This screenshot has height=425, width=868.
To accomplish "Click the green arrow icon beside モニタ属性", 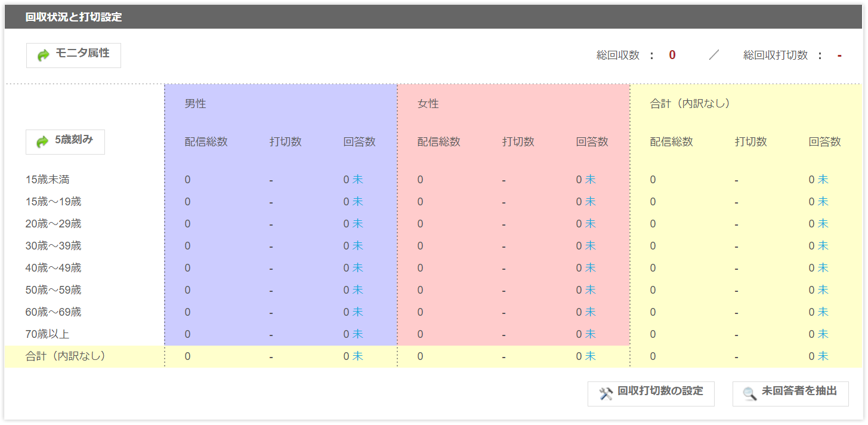I will pyautogui.click(x=44, y=55).
